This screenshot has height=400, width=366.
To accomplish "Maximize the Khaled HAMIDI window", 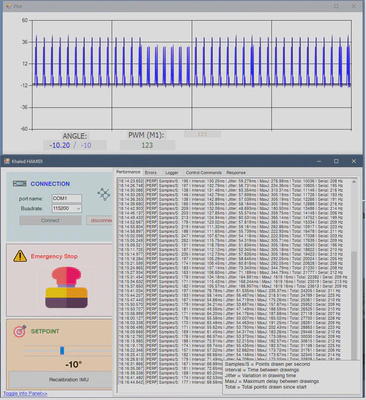I will [x=336, y=161].
